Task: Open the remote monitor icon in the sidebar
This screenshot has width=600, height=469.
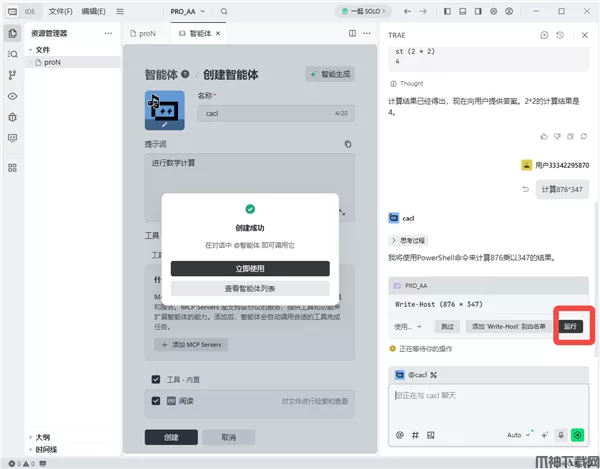Action: tap(12, 138)
